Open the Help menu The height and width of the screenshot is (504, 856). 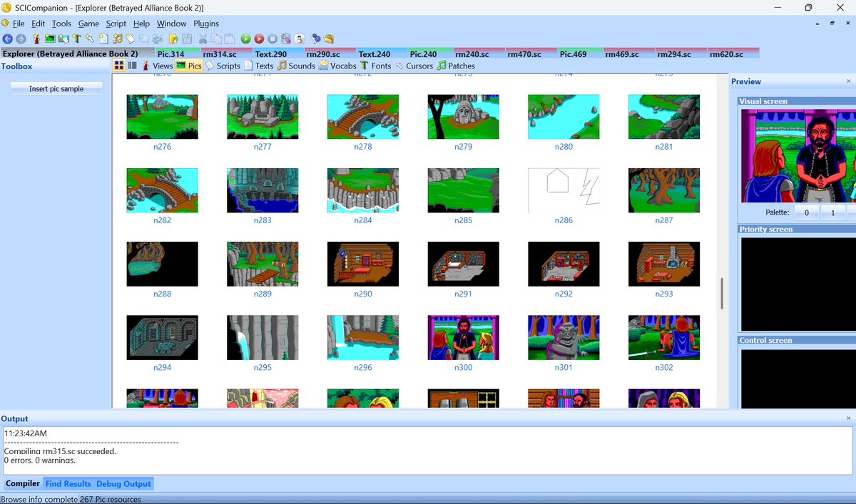coord(141,24)
